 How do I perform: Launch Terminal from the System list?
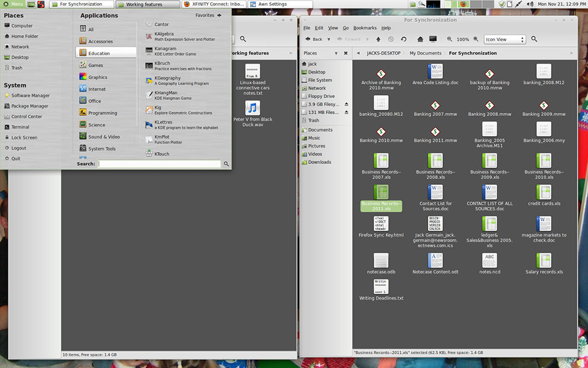[x=17, y=127]
